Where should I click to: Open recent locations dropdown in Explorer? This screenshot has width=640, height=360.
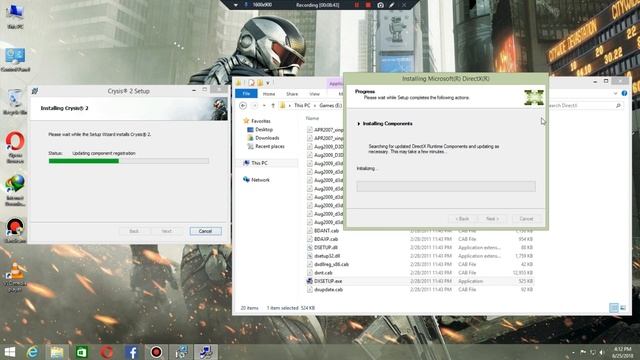(264, 106)
